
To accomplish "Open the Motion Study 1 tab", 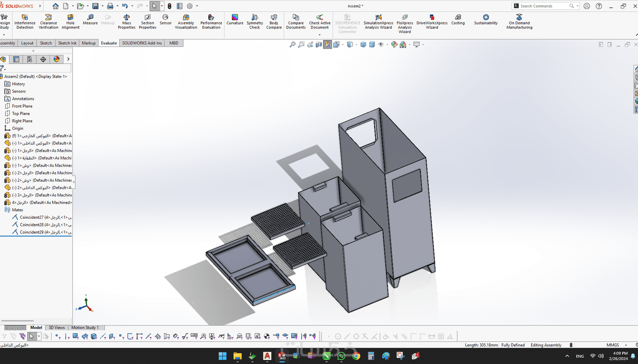I will [x=86, y=328].
